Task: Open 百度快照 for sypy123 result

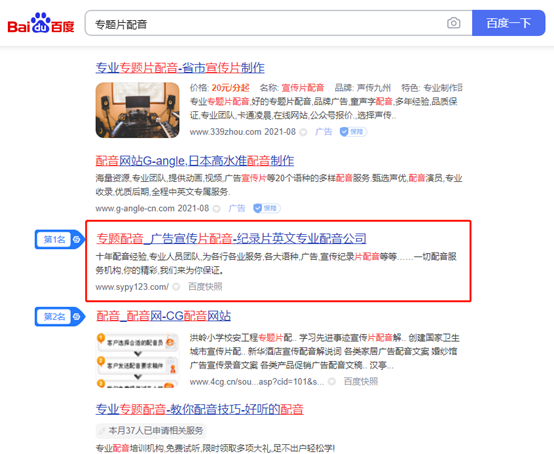Action: pyautogui.click(x=205, y=287)
